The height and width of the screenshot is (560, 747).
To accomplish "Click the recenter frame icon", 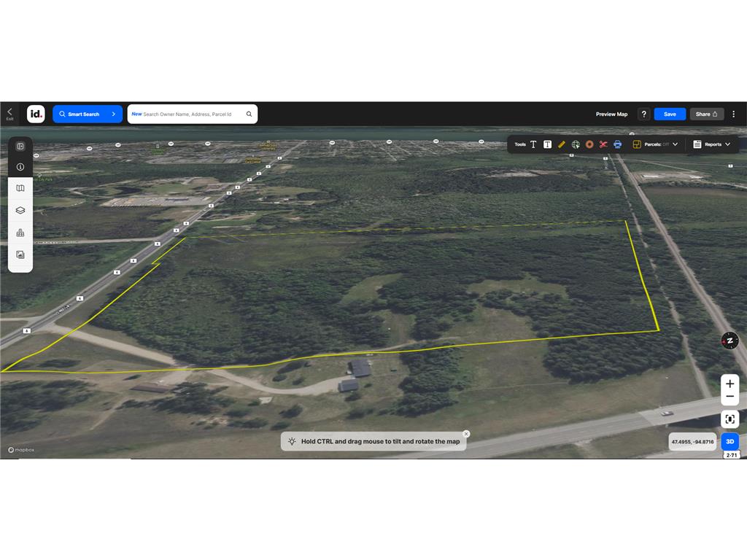I will pos(729,419).
